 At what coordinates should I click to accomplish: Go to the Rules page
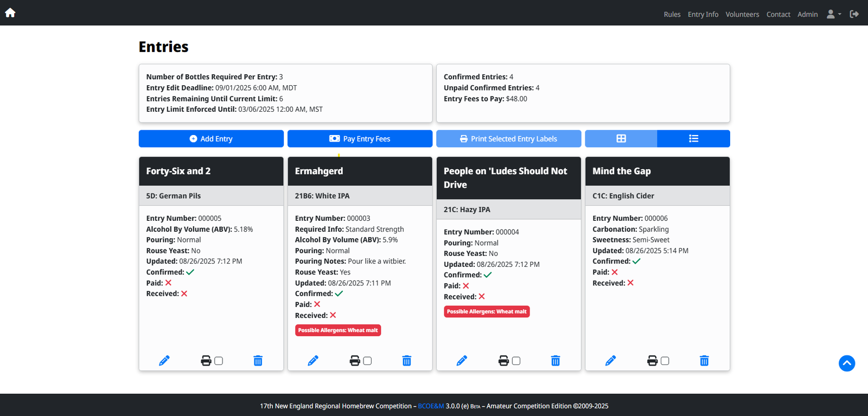pos(672,15)
